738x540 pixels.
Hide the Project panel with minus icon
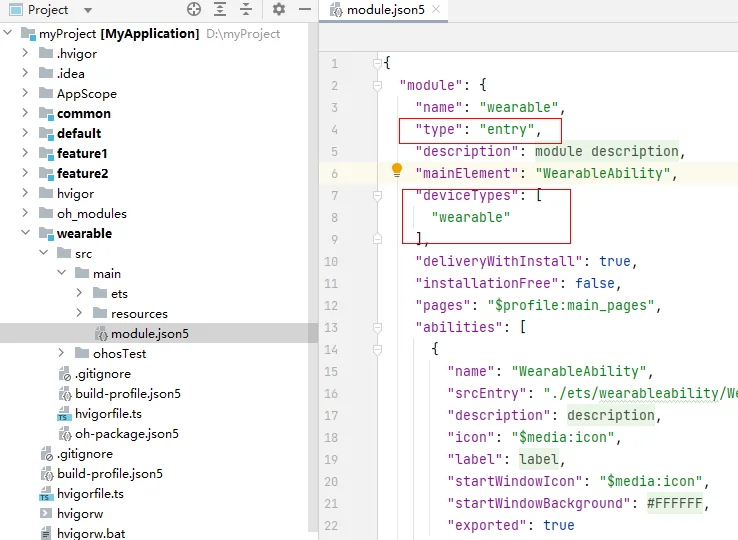pos(305,9)
